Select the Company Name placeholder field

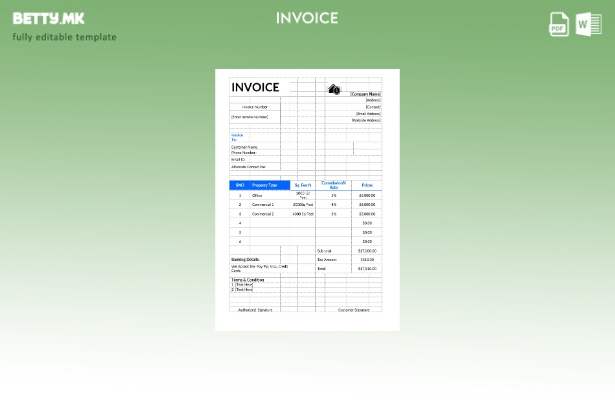tap(365, 94)
